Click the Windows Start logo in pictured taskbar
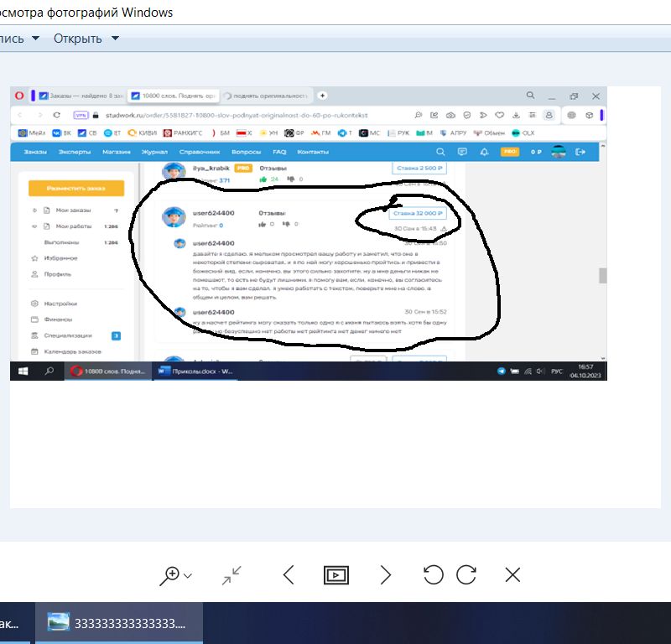This screenshot has width=671, height=644. (23, 371)
